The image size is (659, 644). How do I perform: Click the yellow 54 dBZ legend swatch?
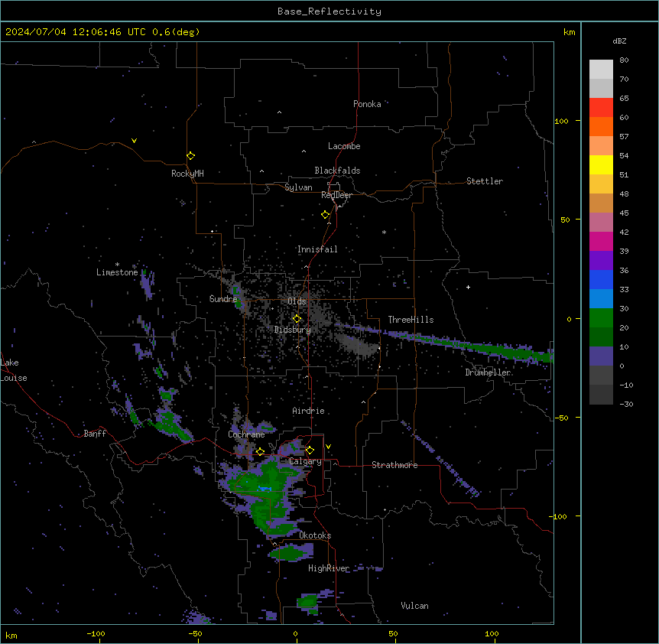pos(601,164)
